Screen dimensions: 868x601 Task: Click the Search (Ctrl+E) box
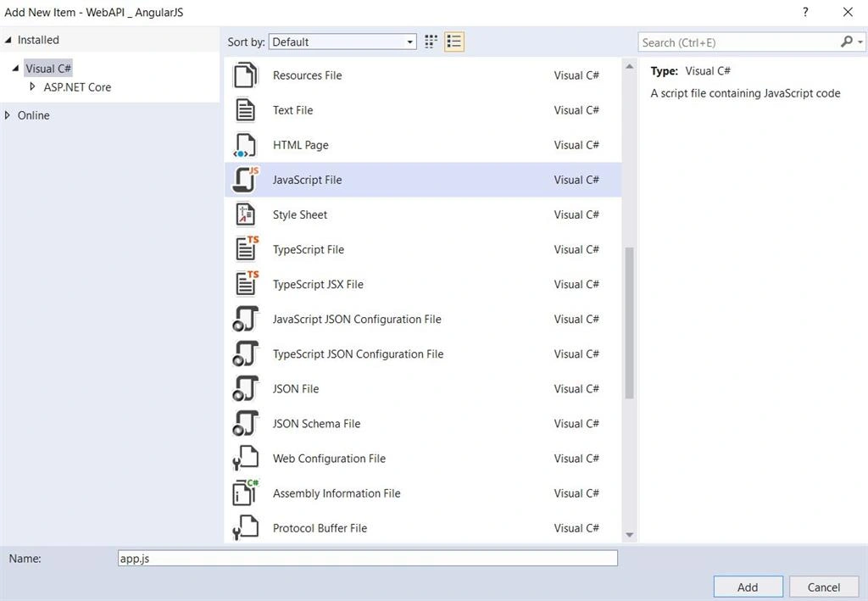(739, 42)
